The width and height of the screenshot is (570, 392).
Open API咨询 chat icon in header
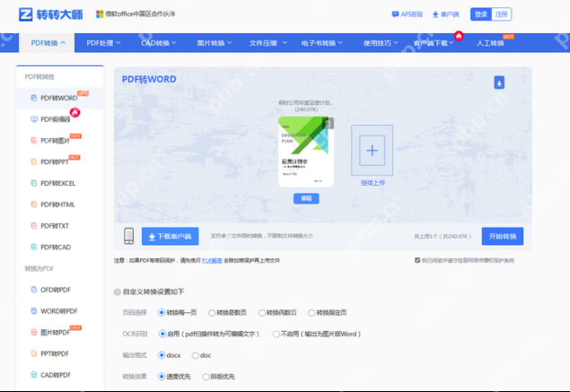[396, 14]
